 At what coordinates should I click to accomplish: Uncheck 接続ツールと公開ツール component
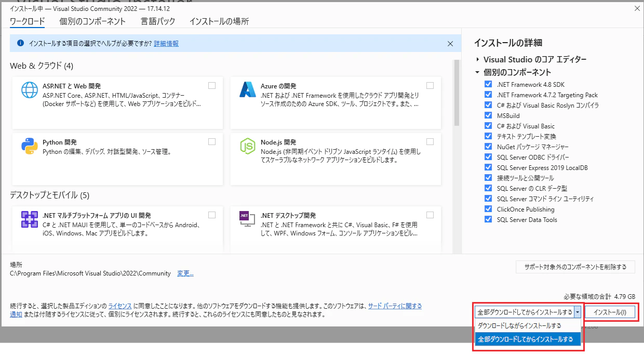[x=488, y=178]
